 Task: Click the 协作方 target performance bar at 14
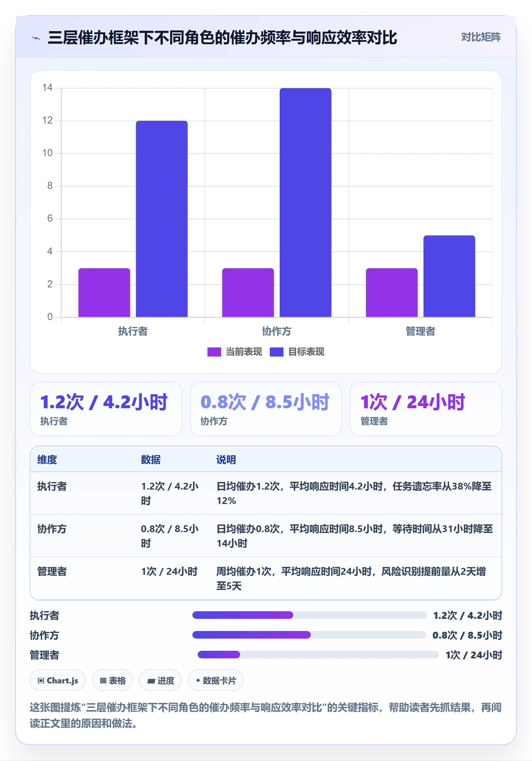[306, 203]
